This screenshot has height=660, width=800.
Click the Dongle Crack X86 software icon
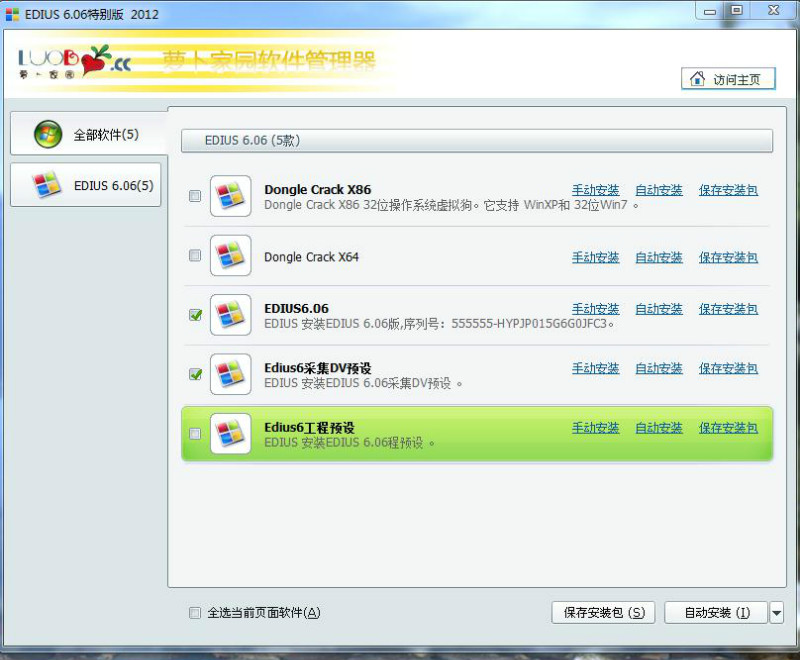tap(231, 196)
